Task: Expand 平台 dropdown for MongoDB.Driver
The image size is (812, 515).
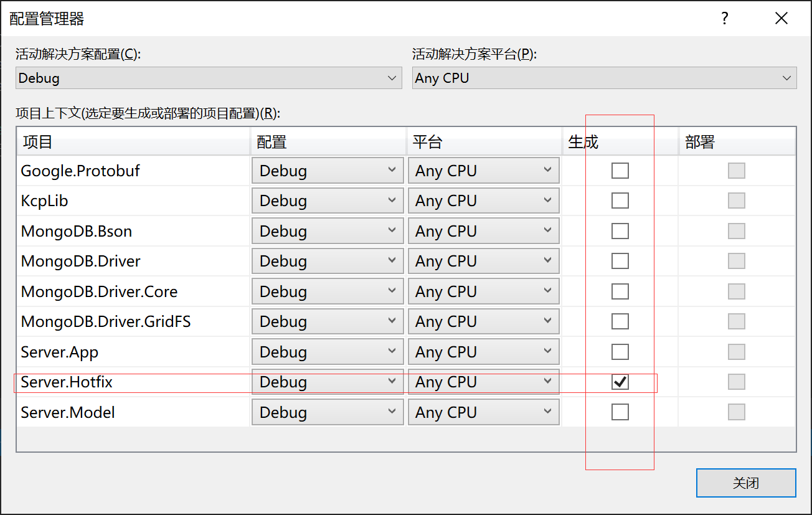Action: [x=483, y=261]
